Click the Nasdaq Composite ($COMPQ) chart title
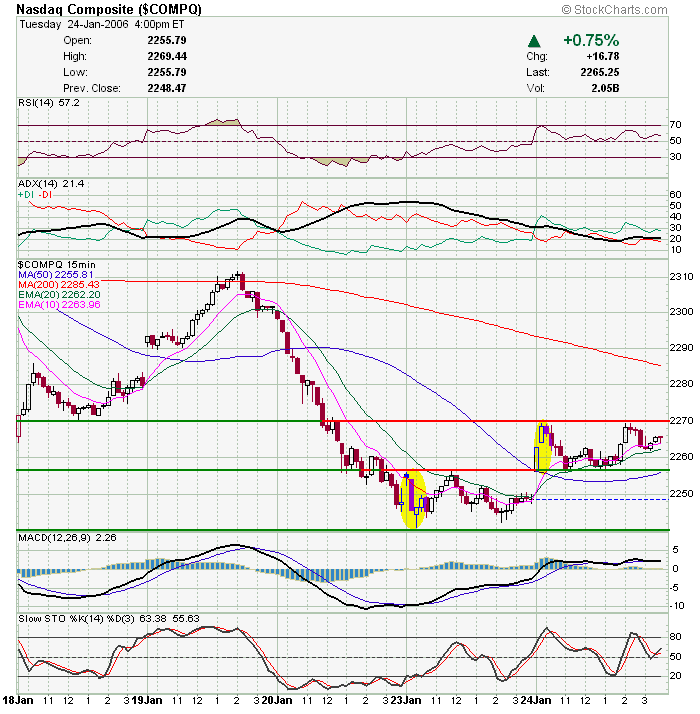Screen dimensions: 700x714 point(109,9)
